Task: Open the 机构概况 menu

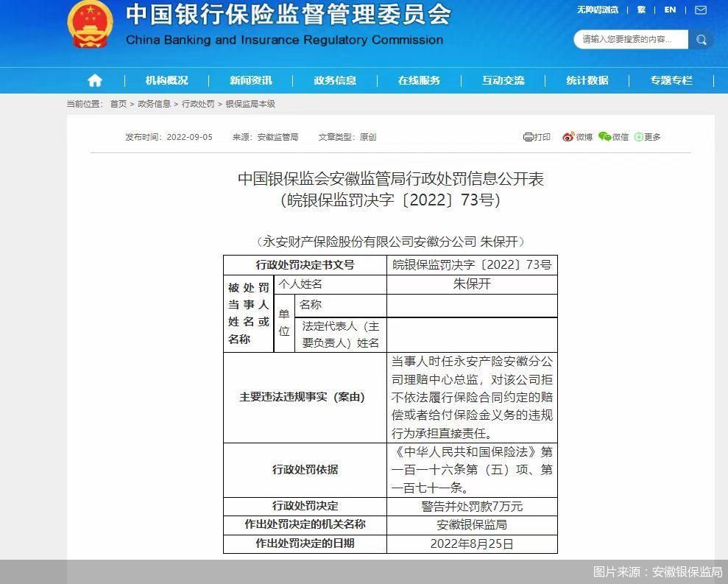Action: [166, 80]
